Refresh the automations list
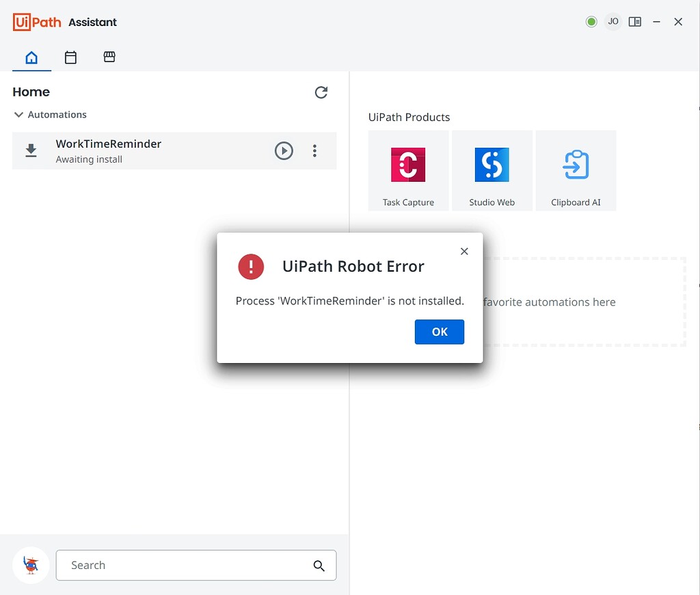 (x=321, y=92)
